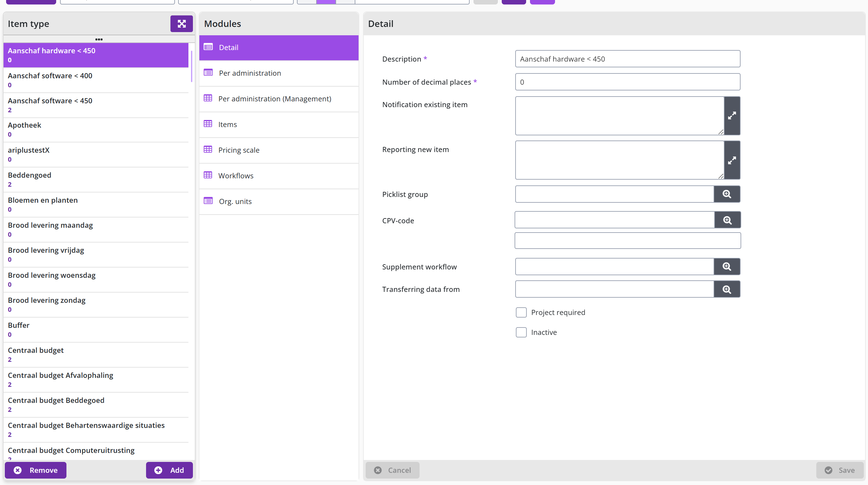The image size is (868, 485).
Task: Click the three-dots handle above item list
Action: point(99,39)
